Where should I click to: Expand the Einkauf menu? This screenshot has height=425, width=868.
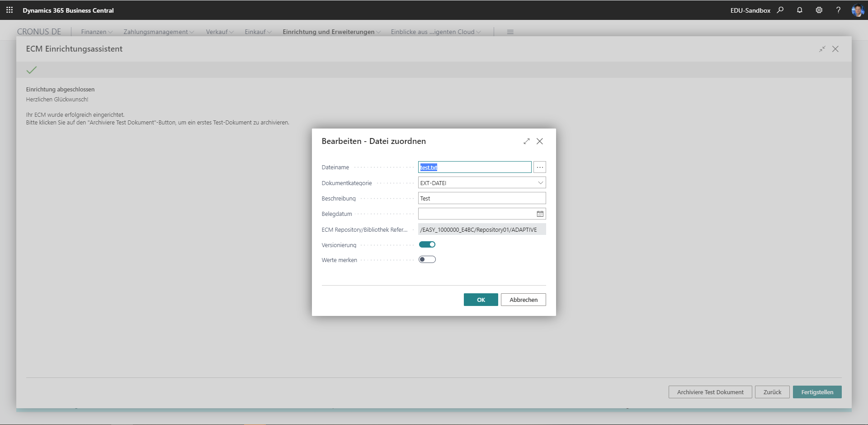(x=258, y=32)
